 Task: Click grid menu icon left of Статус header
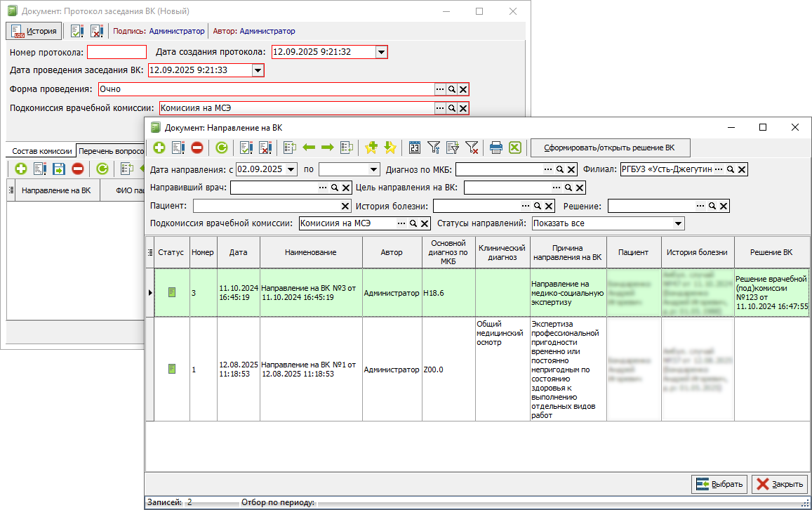150,252
